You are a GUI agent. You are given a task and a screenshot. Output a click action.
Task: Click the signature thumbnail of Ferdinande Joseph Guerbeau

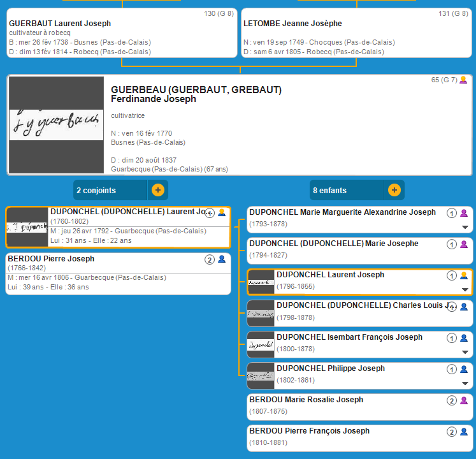coord(56,125)
